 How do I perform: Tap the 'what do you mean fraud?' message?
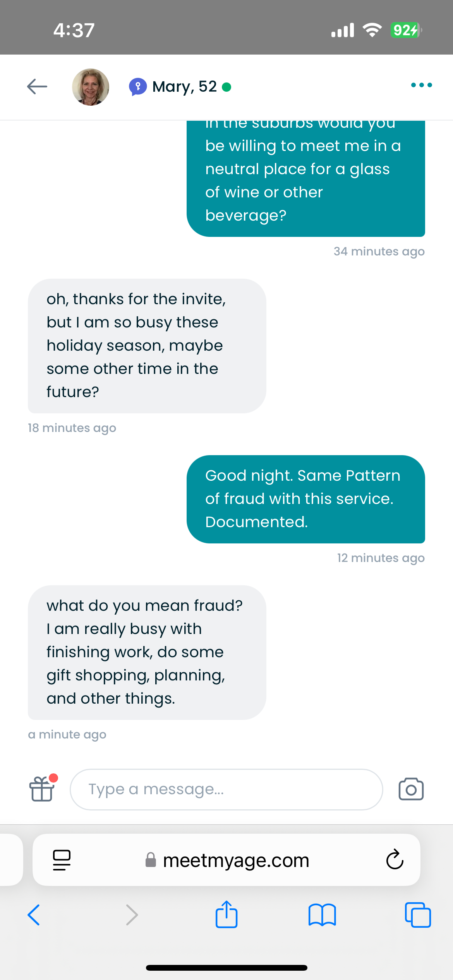point(147,653)
